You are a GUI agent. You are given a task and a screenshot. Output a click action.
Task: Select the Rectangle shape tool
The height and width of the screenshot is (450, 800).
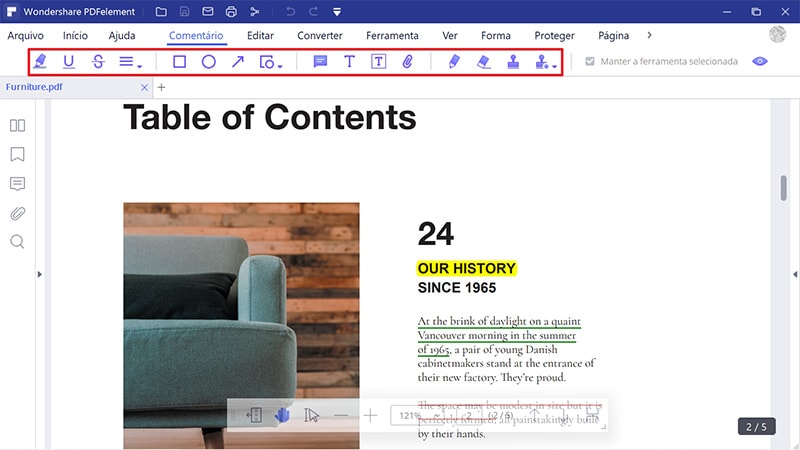point(179,62)
